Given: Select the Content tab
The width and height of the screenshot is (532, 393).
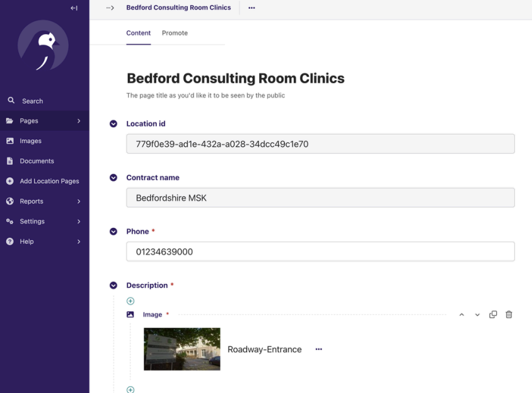Looking at the screenshot, I should pos(139,33).
